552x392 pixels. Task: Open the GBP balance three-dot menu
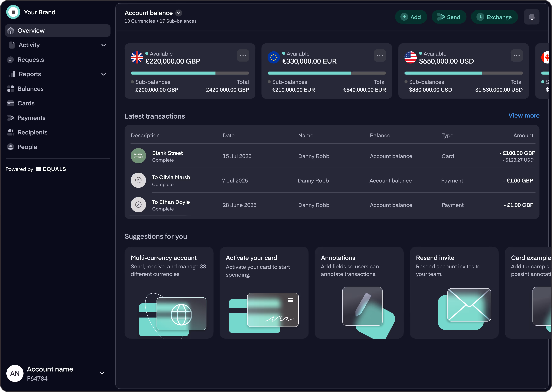[x=243, y=56]
